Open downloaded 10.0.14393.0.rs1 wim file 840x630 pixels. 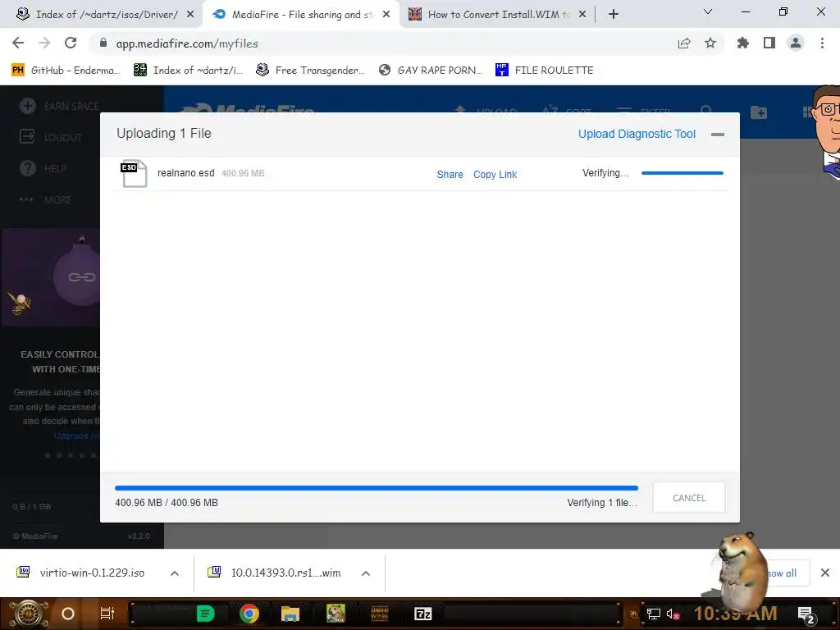click(274, 573)
